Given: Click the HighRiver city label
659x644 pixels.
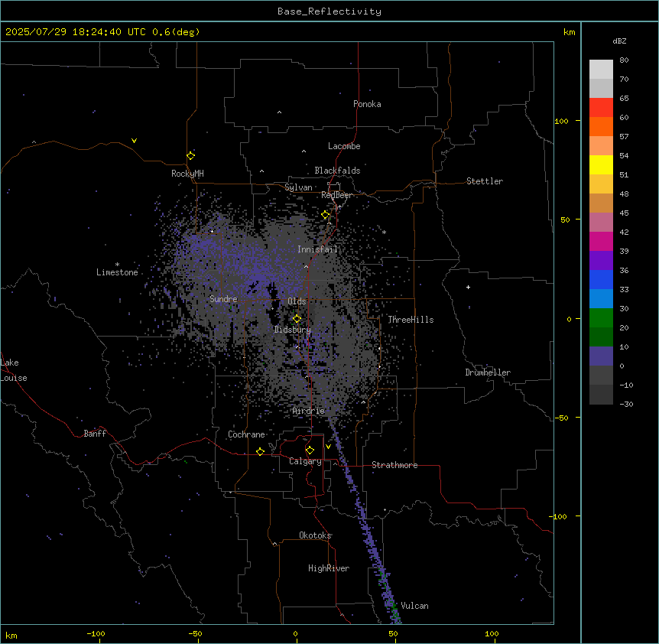Looking at the screenshot, I should coord(329,568).
